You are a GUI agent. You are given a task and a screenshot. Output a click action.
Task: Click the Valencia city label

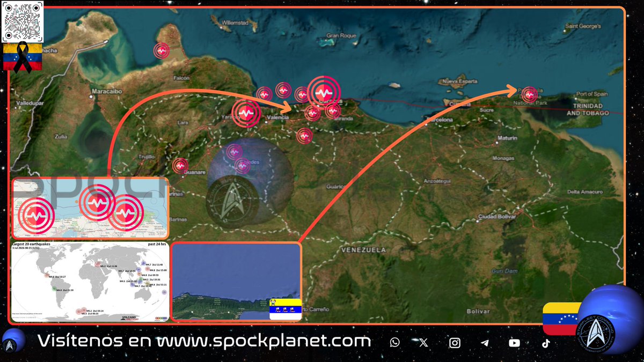(x=277, y=117)
